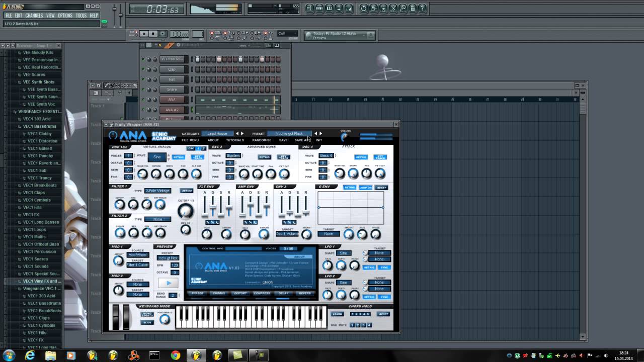
Task: Open ANA File Menu
Action: pyautogui.click(x=190, y=140)
